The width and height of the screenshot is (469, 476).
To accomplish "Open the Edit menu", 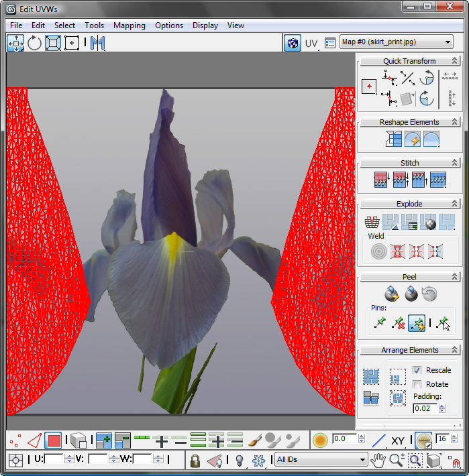I will (x=38, y=25).
